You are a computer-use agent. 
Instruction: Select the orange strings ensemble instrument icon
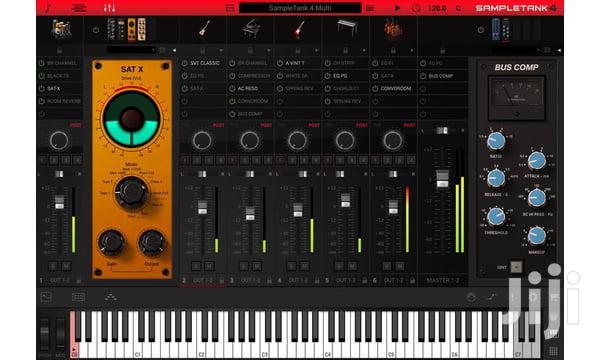(x=393, y=29)
